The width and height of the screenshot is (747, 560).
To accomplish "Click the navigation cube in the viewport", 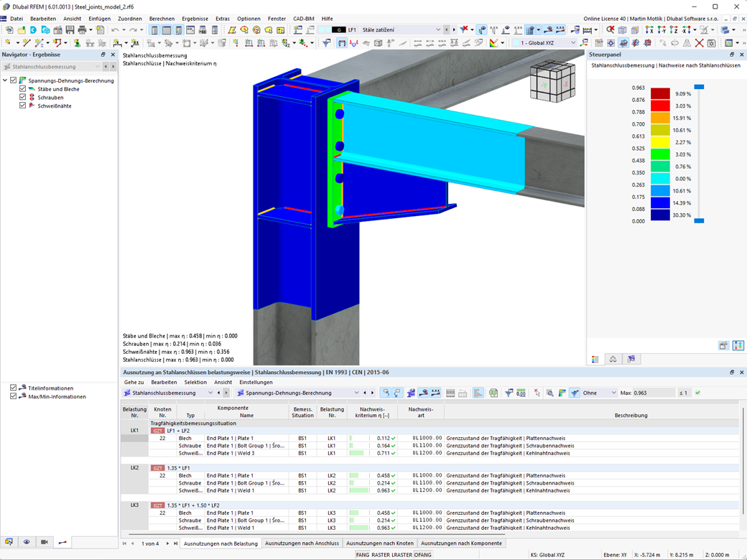I will pos(551,84).
